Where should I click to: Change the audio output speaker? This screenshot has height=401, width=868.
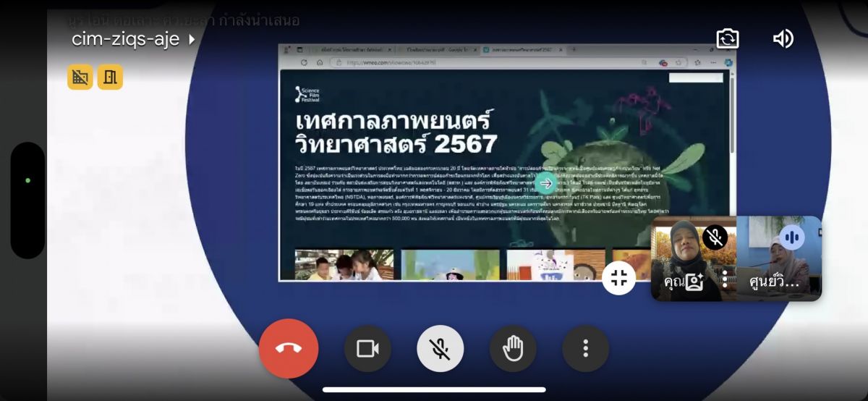pyautogui.click(x=783, y=38)
